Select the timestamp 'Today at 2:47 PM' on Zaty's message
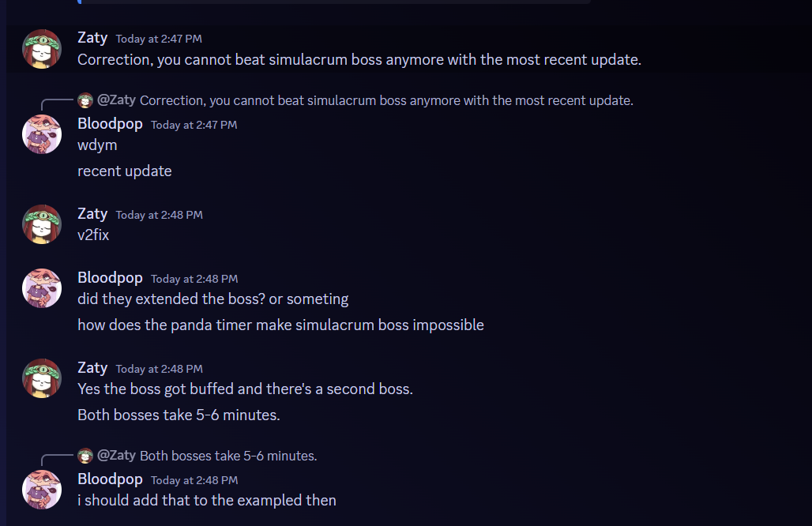The width and height of the screenshot is (812, 526). (x=158, y=38)
